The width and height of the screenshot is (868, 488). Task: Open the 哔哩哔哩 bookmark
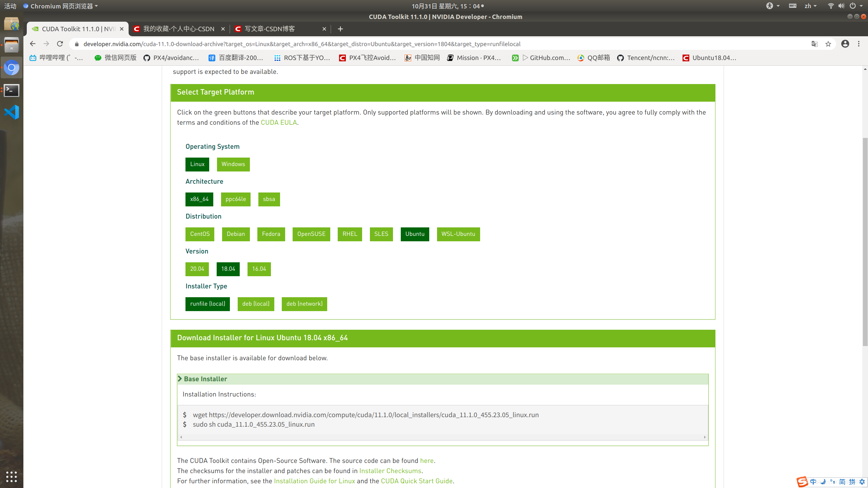pos(56,58)
